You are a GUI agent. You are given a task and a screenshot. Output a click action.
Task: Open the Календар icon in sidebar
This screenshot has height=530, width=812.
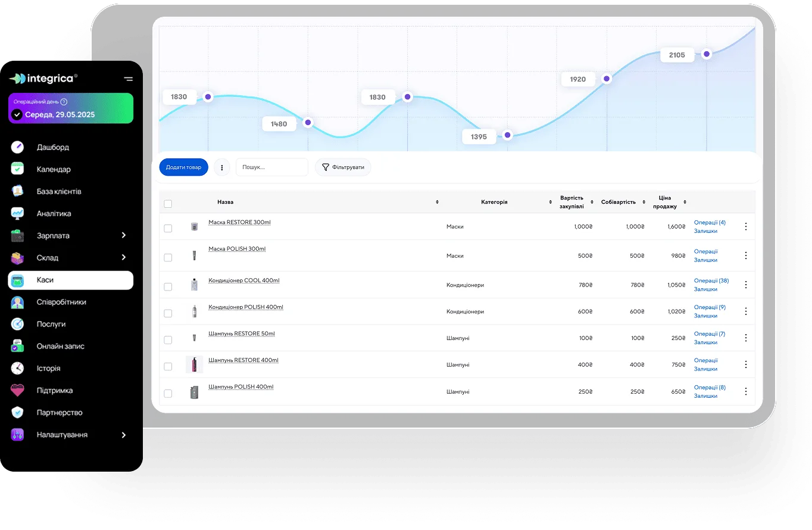pyautogui.click(x=17, y=169)
